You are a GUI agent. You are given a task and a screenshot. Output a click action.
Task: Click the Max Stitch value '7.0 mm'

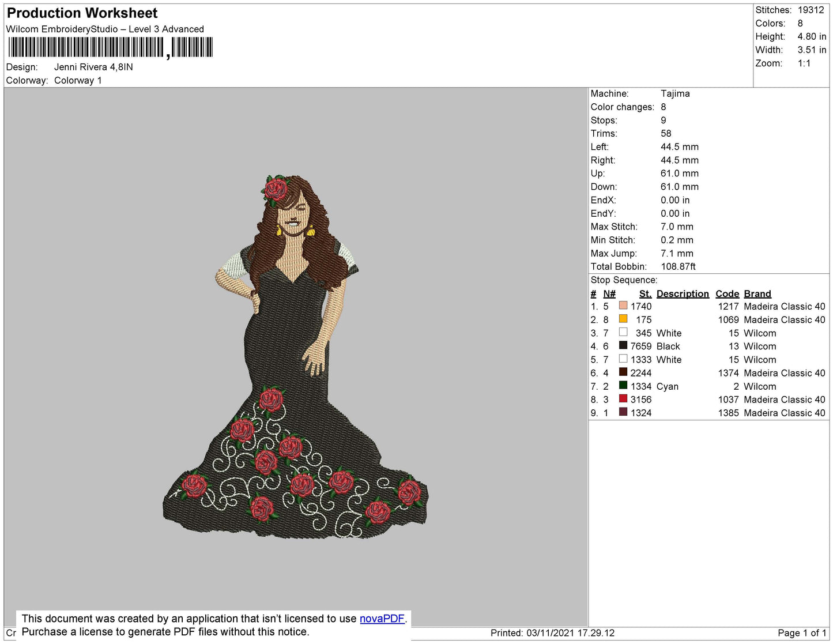point(677,227)
